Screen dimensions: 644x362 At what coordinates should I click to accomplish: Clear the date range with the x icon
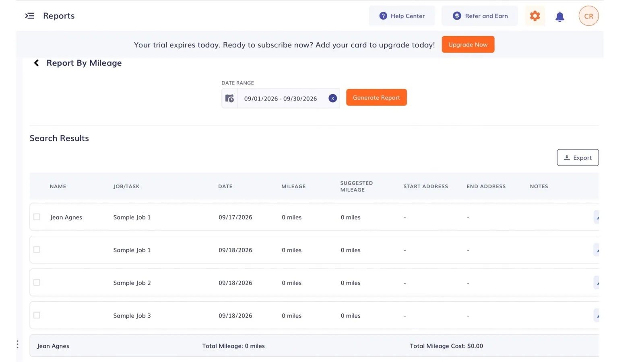point(332,98)
